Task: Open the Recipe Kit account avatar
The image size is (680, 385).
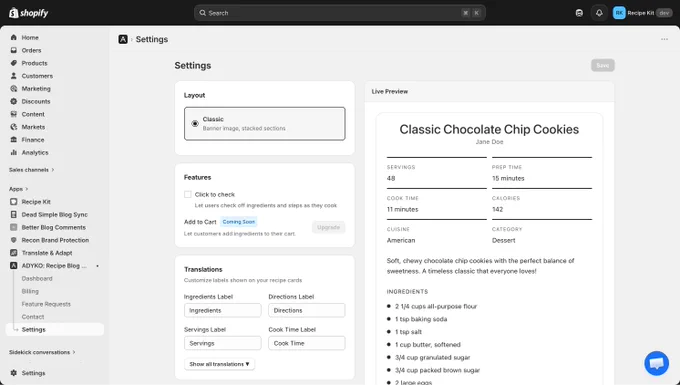Action: [619, 13]
